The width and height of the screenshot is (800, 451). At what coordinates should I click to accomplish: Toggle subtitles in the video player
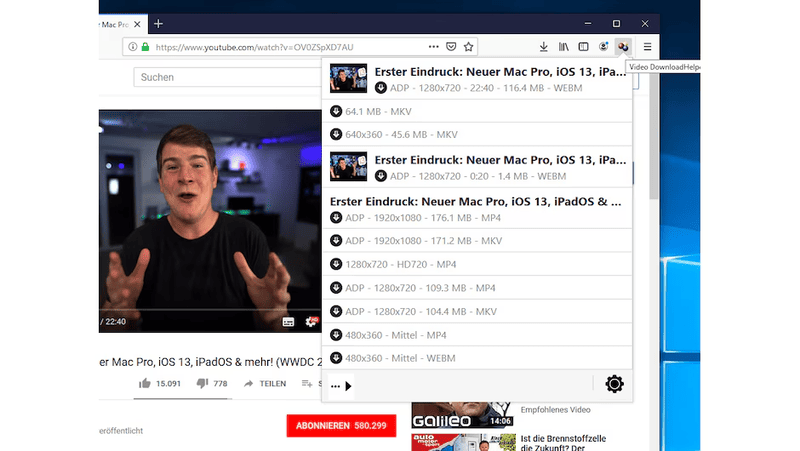click(288, 322)
